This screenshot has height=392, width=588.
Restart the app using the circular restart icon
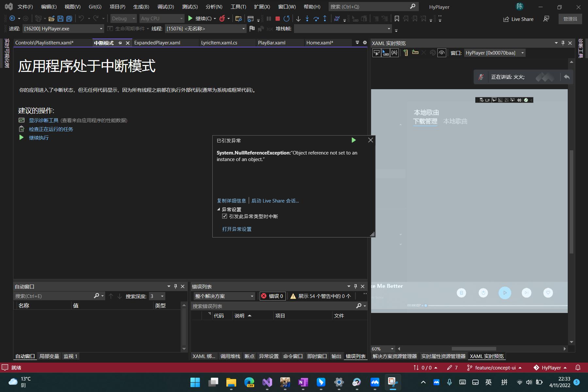[287, 19]
